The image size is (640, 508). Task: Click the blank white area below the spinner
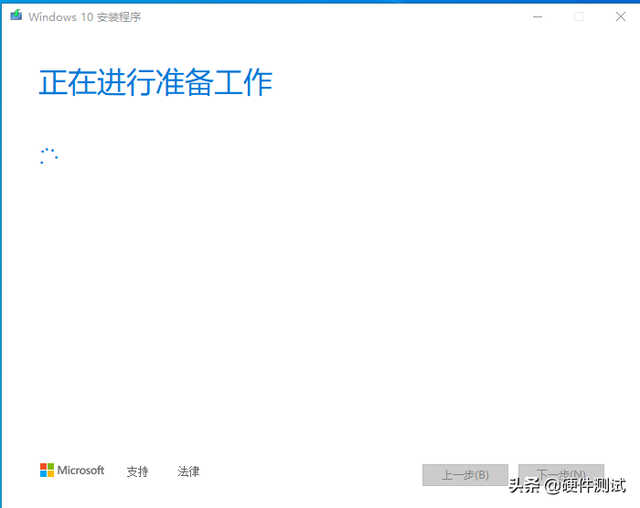pos(320,300)
